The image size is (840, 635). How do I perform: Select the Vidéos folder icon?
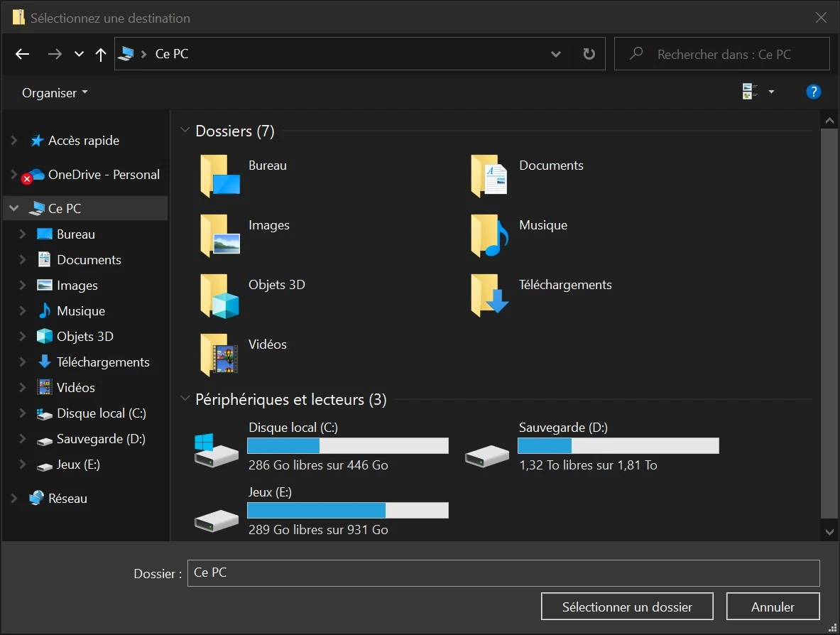coord(219,354)
